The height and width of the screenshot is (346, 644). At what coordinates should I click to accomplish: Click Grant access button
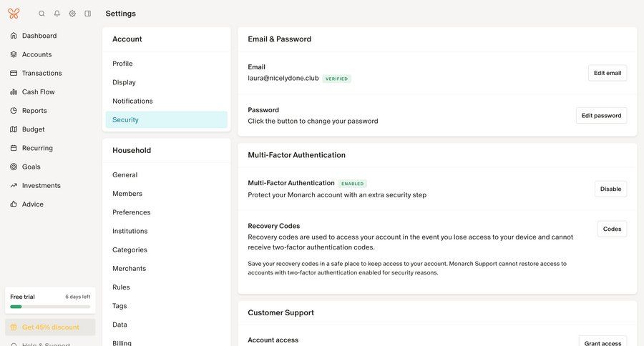point(603,342)
